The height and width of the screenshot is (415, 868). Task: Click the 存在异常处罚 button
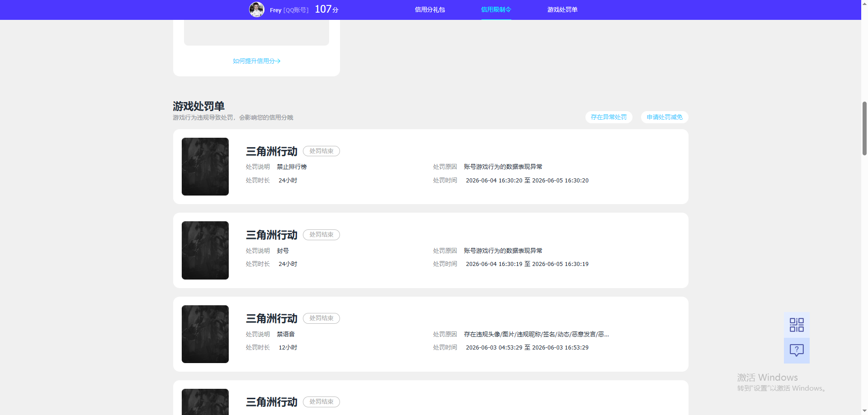tap(609, 117)
